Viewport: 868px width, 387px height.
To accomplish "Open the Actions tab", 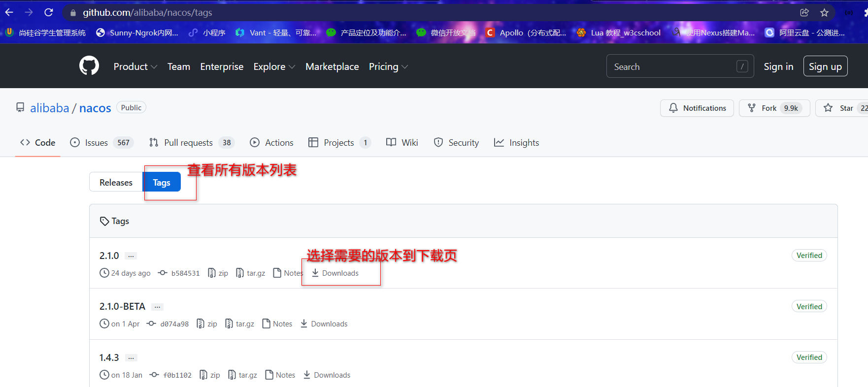I will 271,142.
